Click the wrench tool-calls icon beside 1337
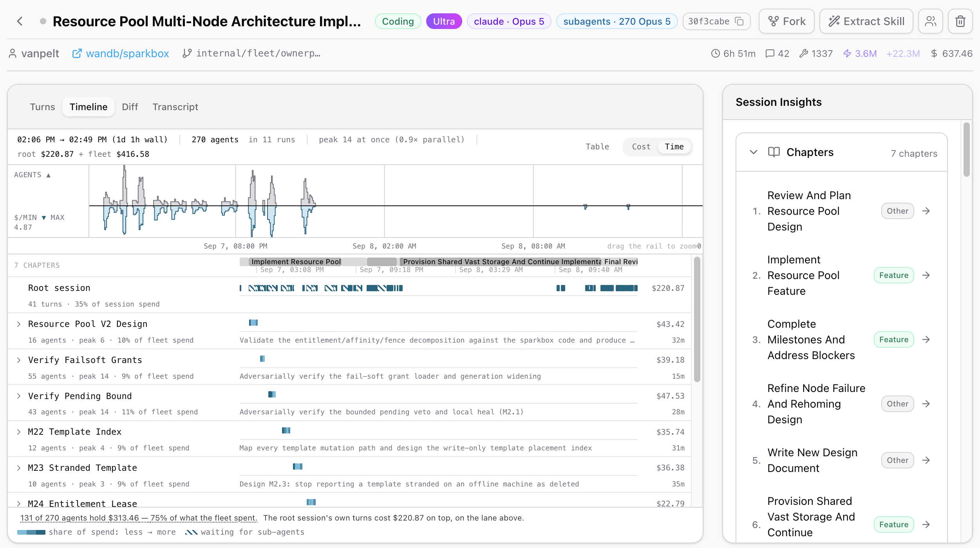980x548 pixels. point(803,53)
